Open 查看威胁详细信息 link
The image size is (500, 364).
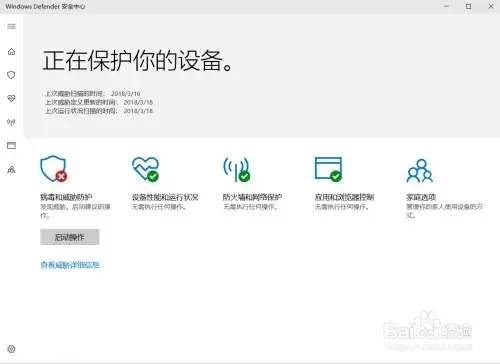70,265
